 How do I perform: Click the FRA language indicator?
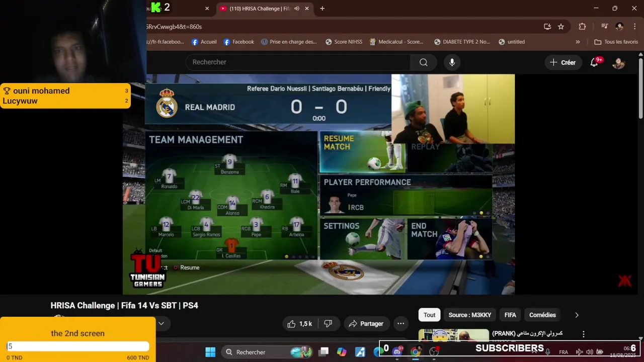(563, 352)
